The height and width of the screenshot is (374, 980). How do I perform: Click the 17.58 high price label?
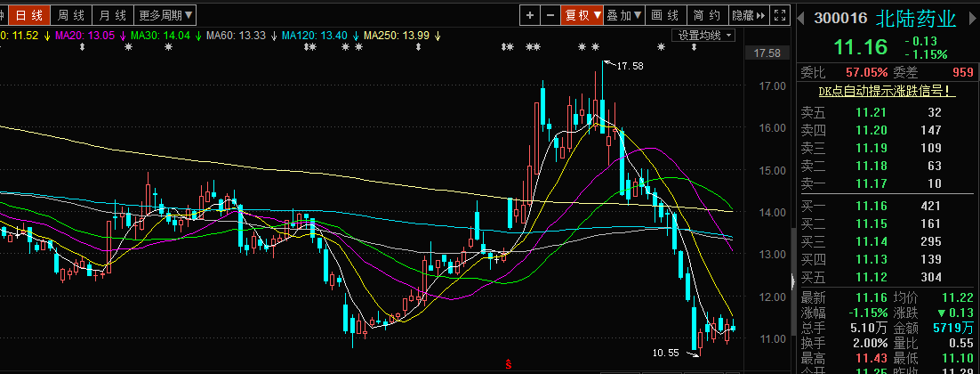coord(630,66)
